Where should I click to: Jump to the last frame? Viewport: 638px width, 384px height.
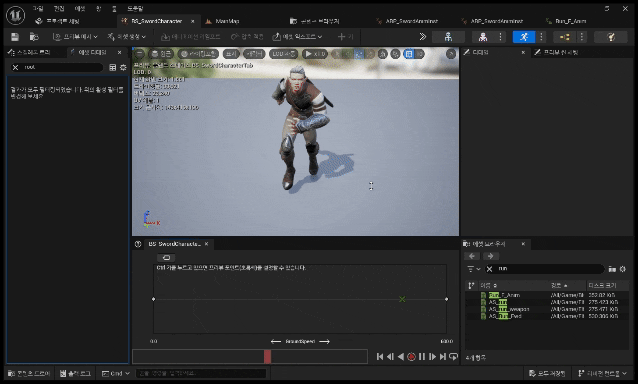click(x=443, y=357)
